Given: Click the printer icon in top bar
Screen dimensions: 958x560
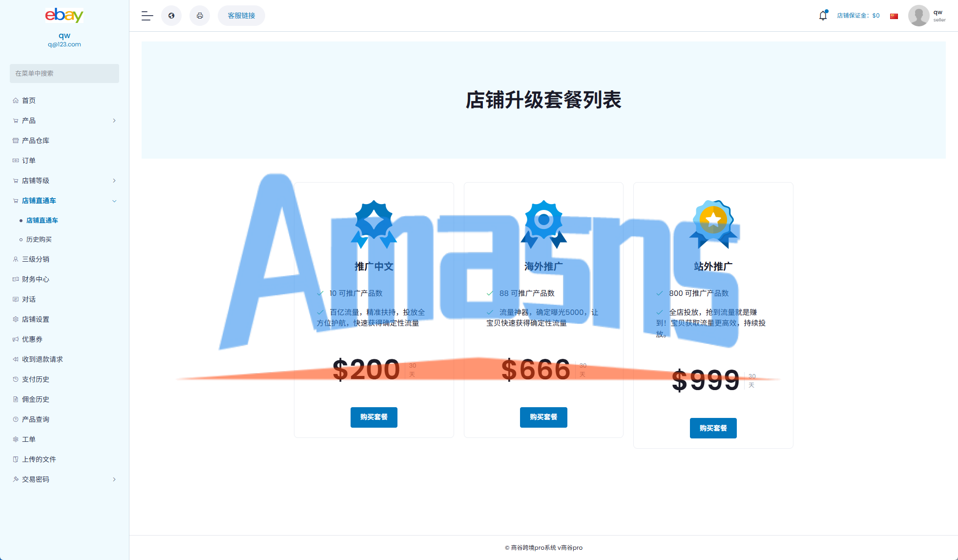Looking at the screenshot, I should (200, 16).
